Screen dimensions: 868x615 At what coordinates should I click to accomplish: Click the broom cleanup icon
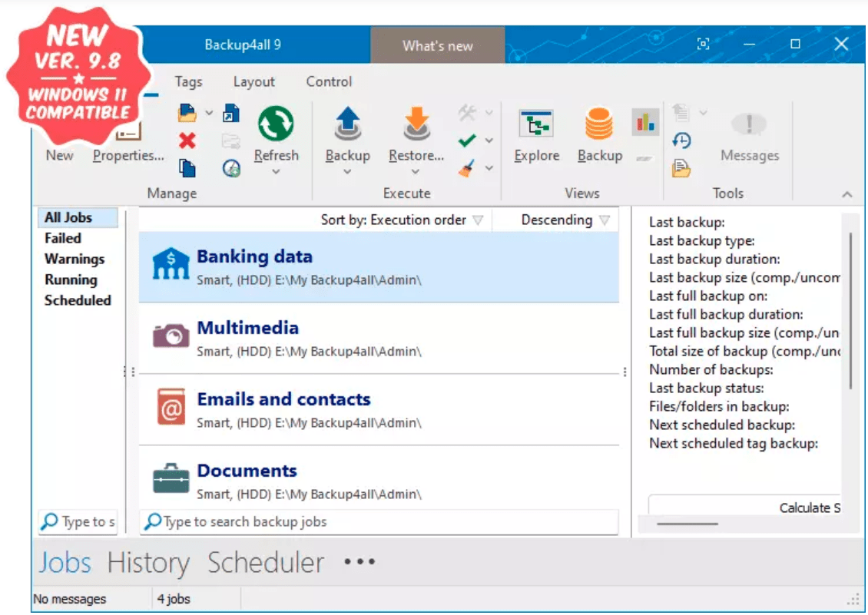click(x=467, y=167)
